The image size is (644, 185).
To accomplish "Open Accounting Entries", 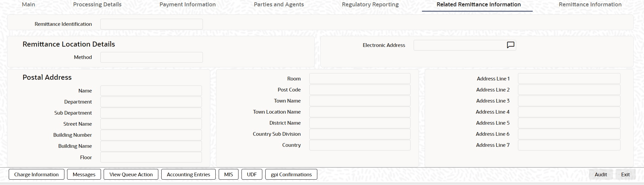I will [x=189, y=175].
